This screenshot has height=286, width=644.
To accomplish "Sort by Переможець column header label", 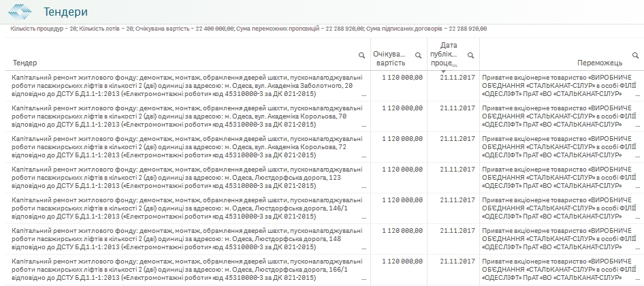I will [596, 63].
